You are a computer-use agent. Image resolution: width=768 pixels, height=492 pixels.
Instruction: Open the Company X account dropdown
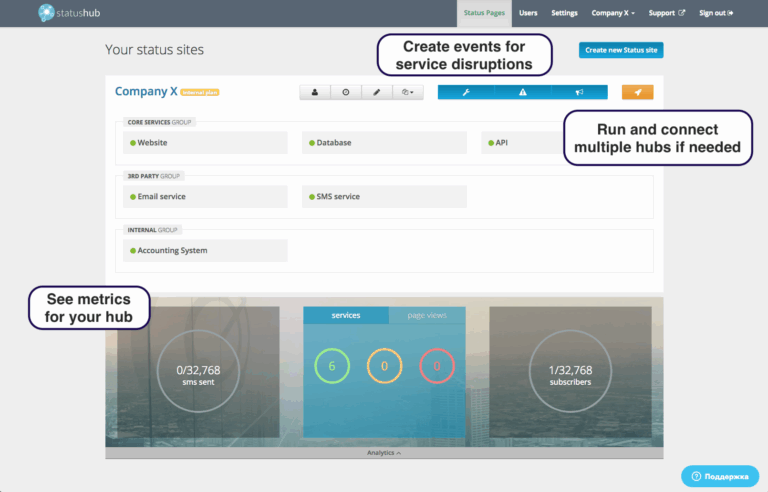(613, 13)
